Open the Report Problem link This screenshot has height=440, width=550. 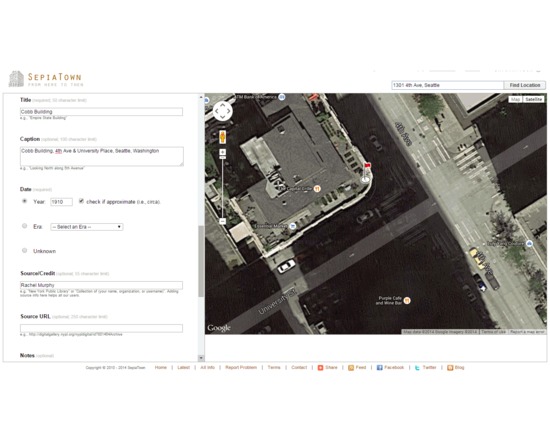(241, 368)
